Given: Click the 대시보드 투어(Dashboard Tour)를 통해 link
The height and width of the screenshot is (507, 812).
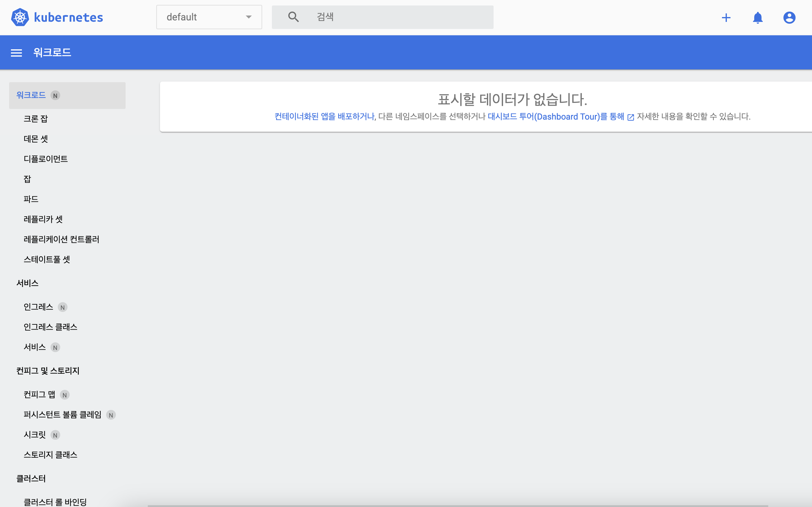Looking at the screenshot, I should click(556, 117).
